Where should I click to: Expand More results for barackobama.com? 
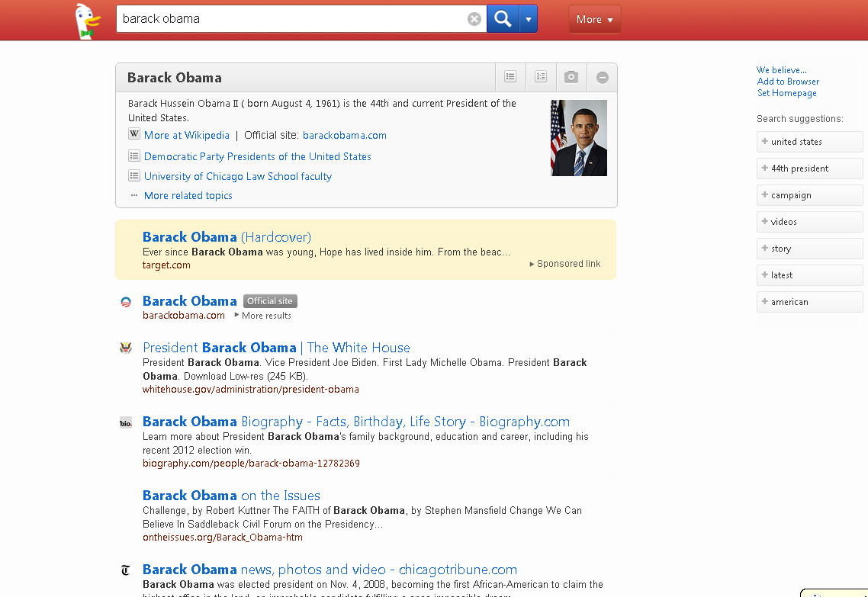click(x=263, y=316)
